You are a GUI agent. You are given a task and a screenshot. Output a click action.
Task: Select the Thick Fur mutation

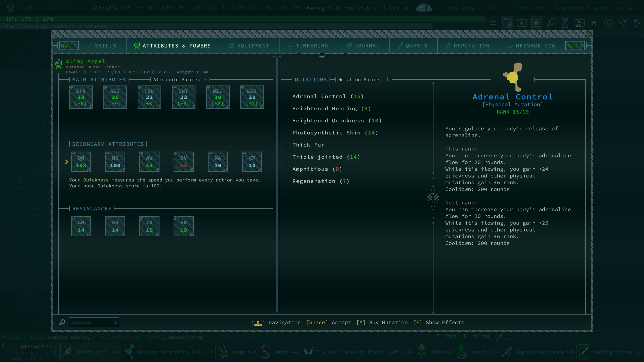coord(308,145)
